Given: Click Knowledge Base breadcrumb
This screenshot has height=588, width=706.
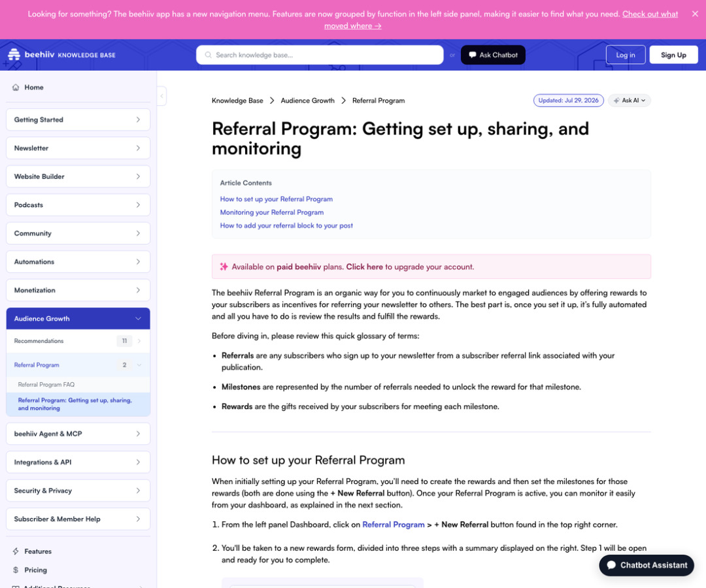Looking at the screenshot, I should pos(237,101).
